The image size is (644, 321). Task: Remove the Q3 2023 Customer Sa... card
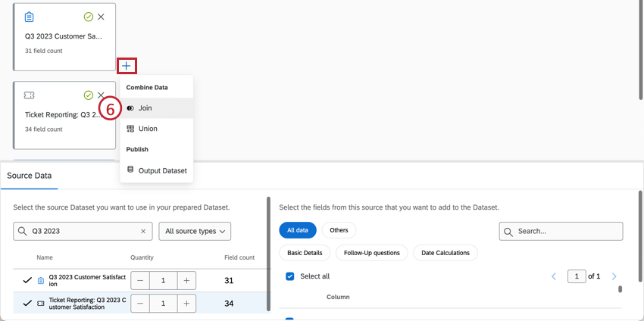pyautogui.click(x=101, y=17)
